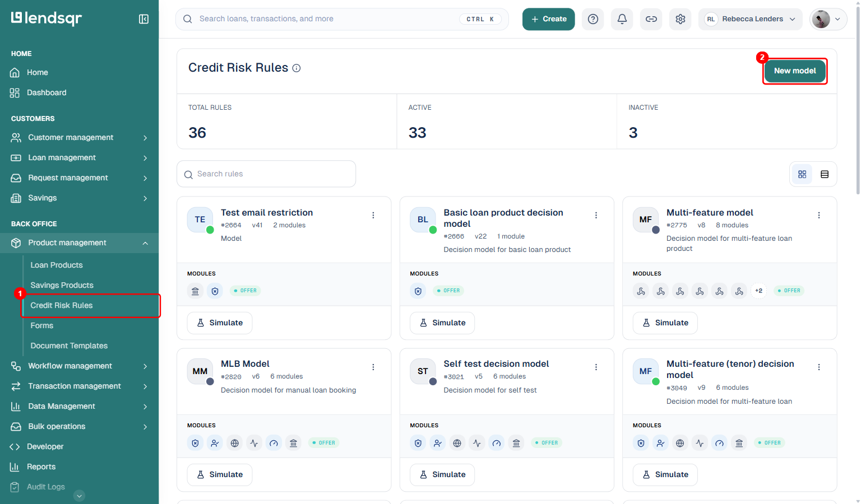This screenshot has width=861, height=504.
Task: Click the shield module icon in Basic loan card
Action: point(418,291)
